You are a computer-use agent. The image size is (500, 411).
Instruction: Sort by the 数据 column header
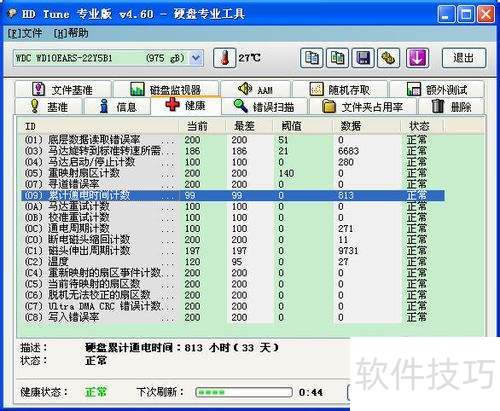pyautogui.click(x=367, y=126)
